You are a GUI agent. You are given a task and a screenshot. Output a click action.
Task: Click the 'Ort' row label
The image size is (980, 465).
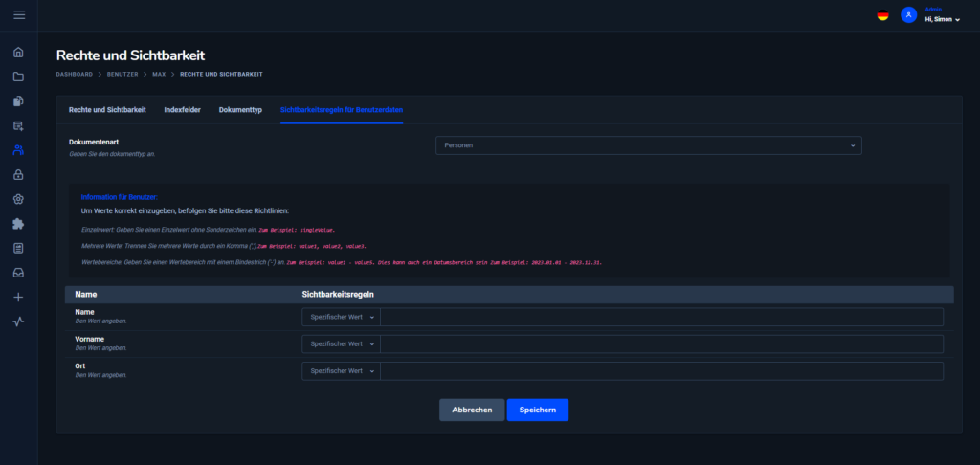(x=80, y=365)
